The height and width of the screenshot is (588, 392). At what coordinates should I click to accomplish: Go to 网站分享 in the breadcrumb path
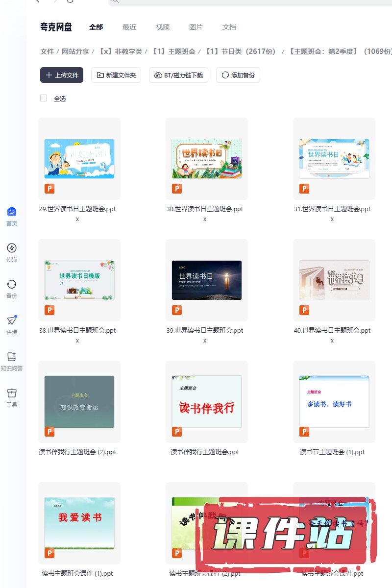click(75, 51)
